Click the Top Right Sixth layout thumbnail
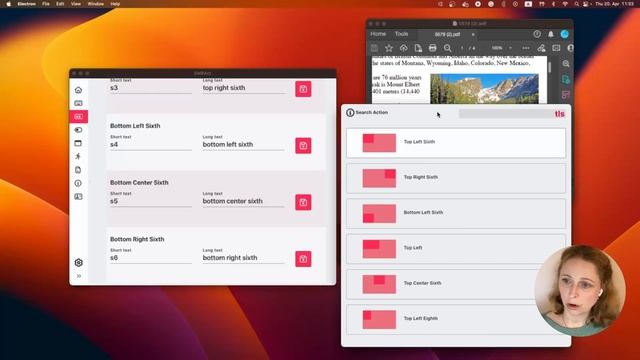 [379, 178]
